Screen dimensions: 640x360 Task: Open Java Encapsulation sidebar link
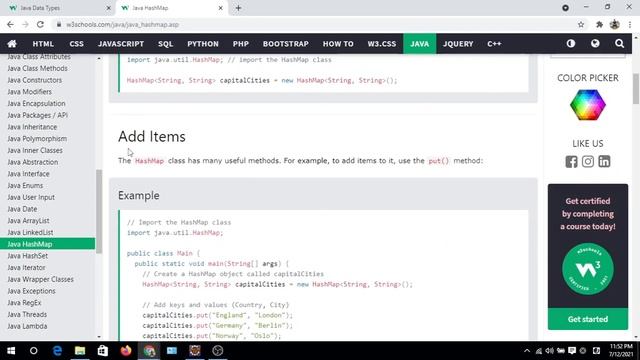point(36,104)
